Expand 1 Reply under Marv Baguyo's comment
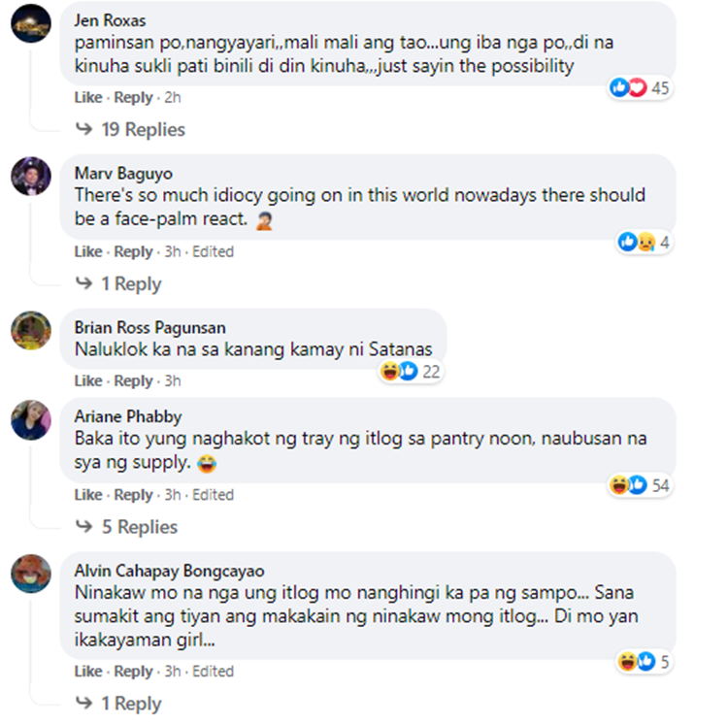 118,283
